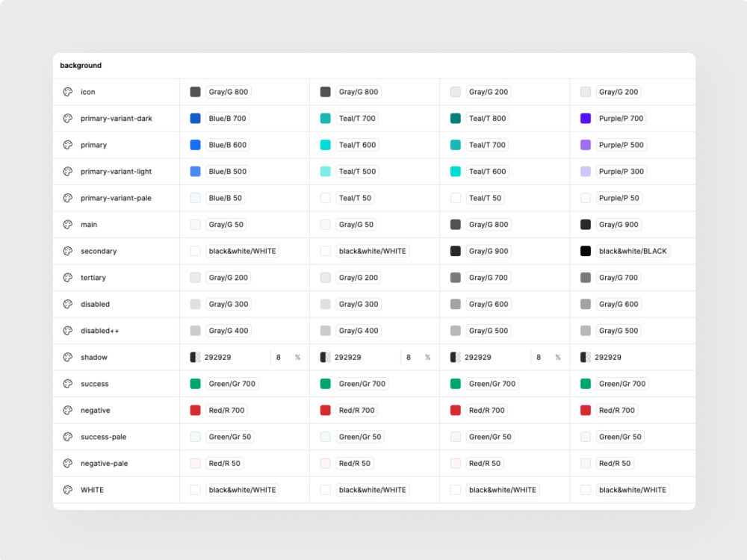747x560 pixels.
Task: Click the palette icon beside 'success'
Action: click(x=68, y=384)
